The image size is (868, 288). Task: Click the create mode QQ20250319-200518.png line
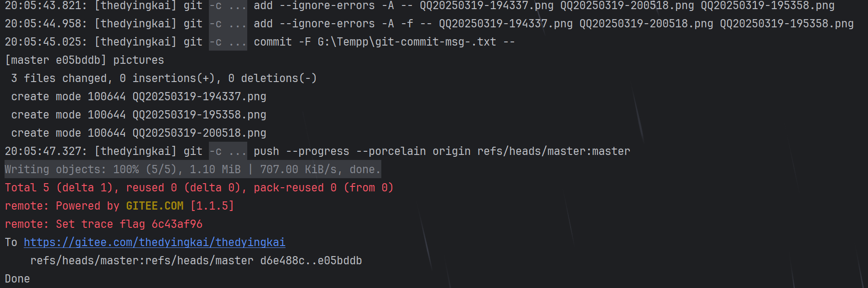pos(139,133)
